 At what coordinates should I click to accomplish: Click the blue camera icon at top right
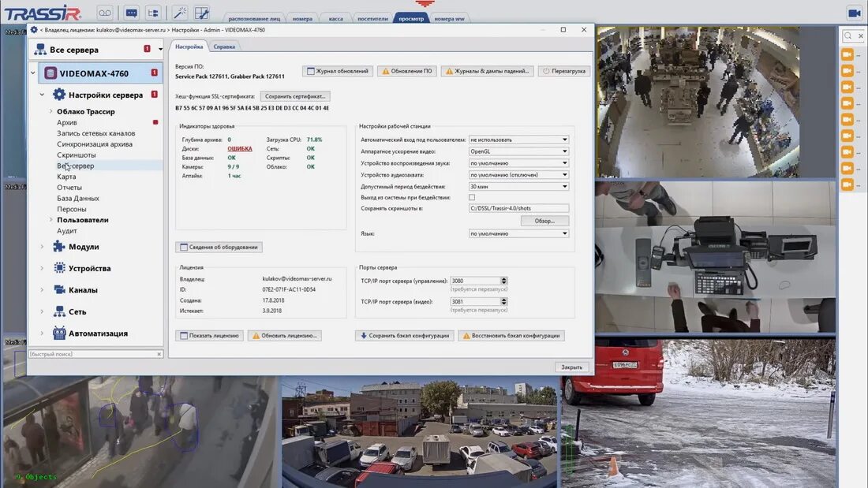[x=854, y=13]
